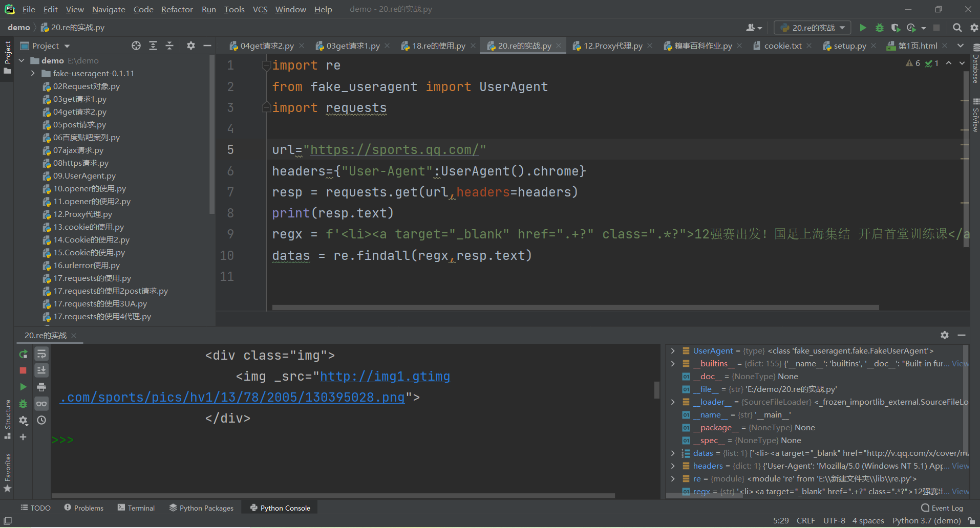The width and height of the screenshot is (980, 528).
Task: Close the 04get请求2.py editor tab
Action: click(x=302, y=46)
